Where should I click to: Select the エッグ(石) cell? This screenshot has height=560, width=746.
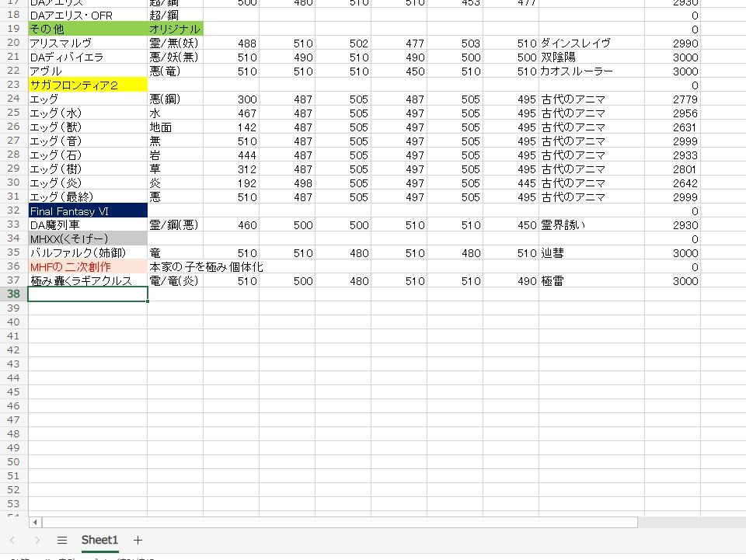[88, 155]
